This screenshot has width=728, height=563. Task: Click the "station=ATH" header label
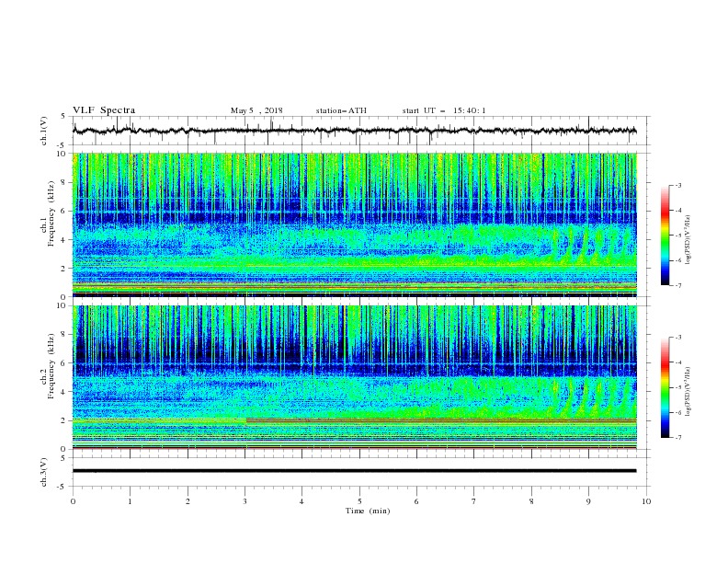tap(341, 110)
